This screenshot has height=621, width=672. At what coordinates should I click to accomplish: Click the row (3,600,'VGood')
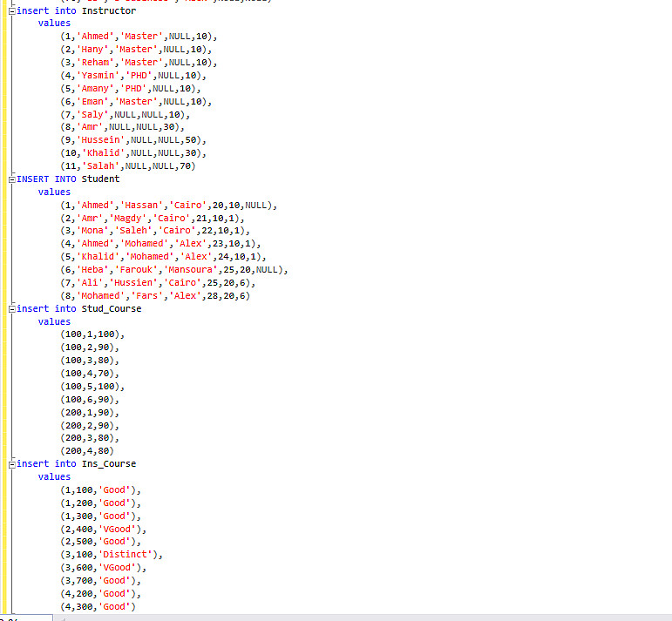pyautogui.click(x=104, y=568)
